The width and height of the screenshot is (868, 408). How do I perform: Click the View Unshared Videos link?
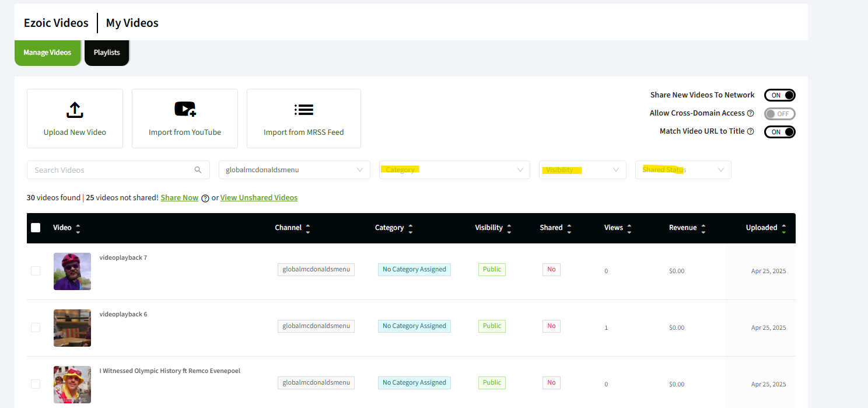258,198
